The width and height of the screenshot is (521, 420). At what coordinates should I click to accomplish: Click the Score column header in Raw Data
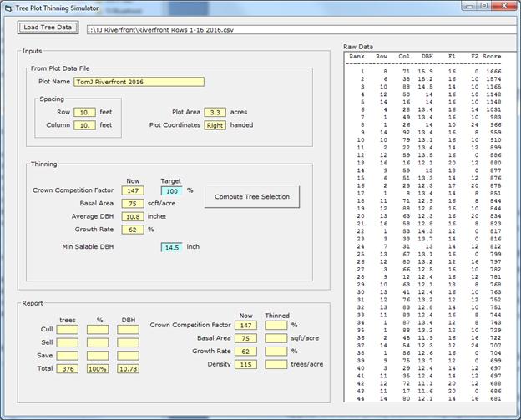tap(492, 57)
